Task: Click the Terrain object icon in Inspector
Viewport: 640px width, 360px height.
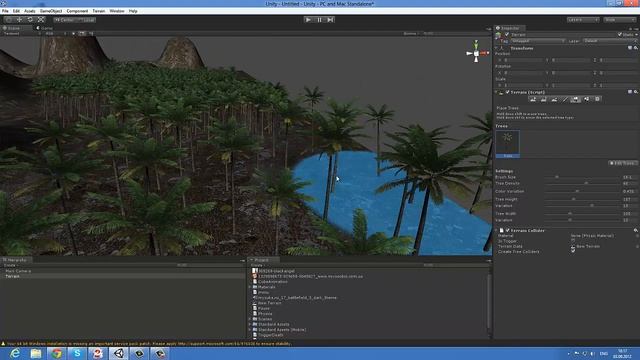Action: (498, 35)
